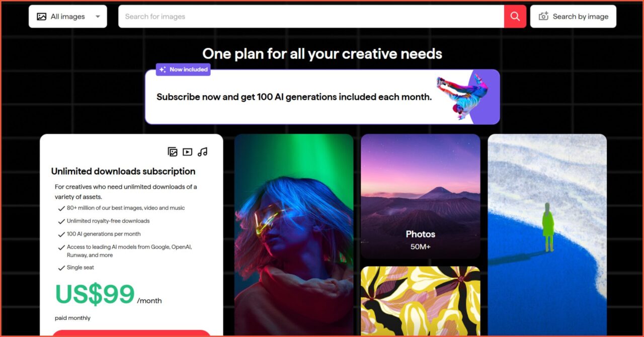Click the red magnifier search button
Image resolution: width=644 pixels, height=337 pixels.
coord(515,17)
